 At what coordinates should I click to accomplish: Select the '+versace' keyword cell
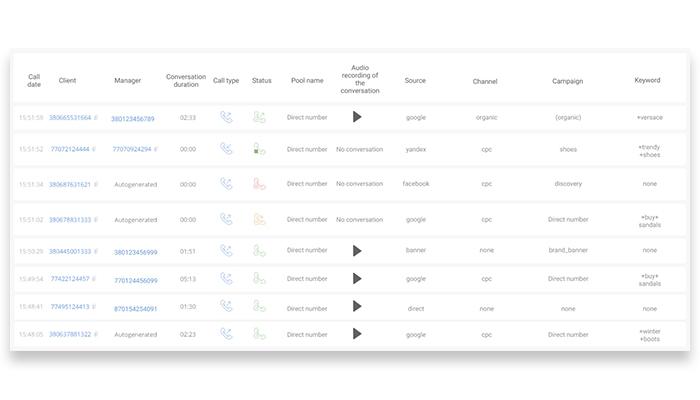click(x=650, y=117)
